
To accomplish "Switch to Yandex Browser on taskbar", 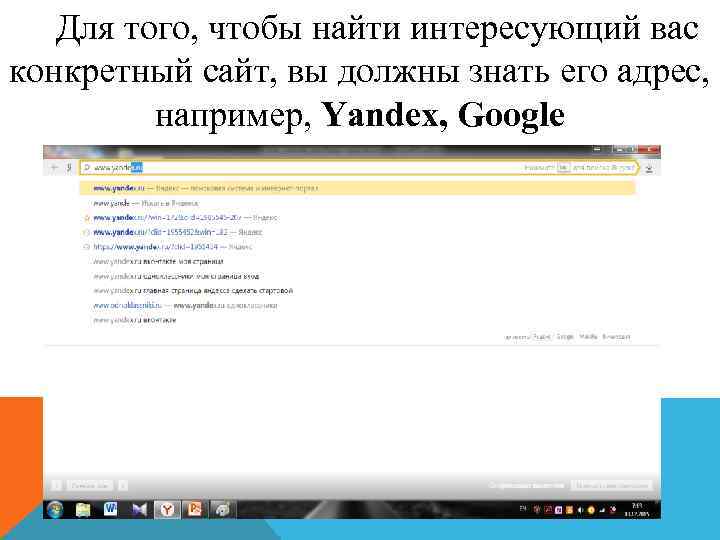I will coord(167,509).
